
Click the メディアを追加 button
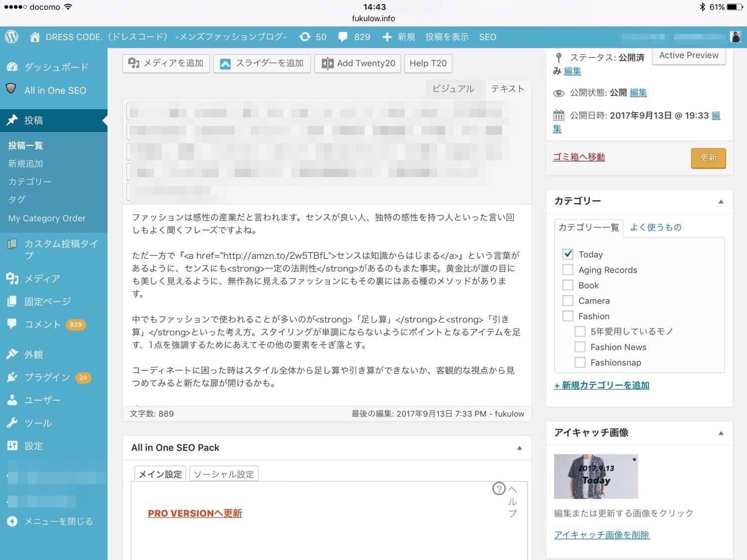166,63
